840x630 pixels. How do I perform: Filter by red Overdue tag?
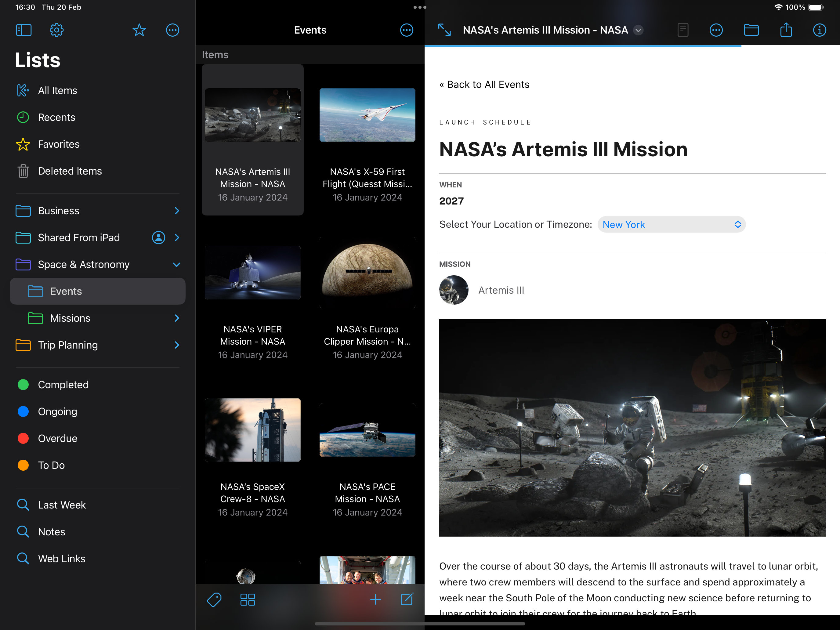[x=98, y=438]
